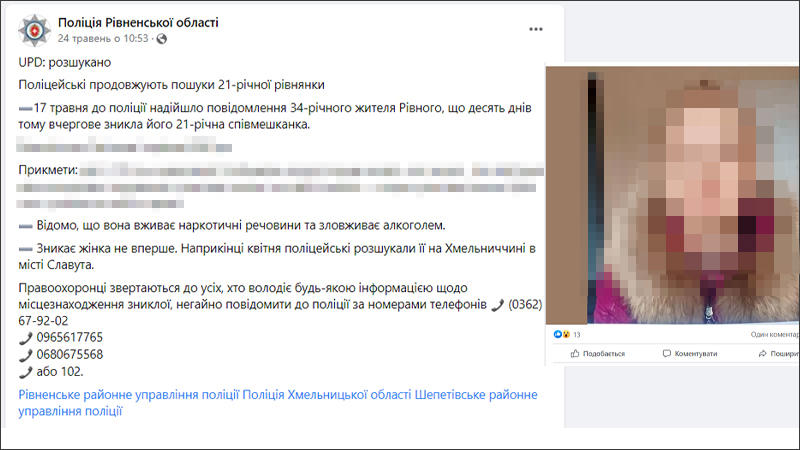
Task: Open the wow emoji reaction icon
Action: pos(566,334)
